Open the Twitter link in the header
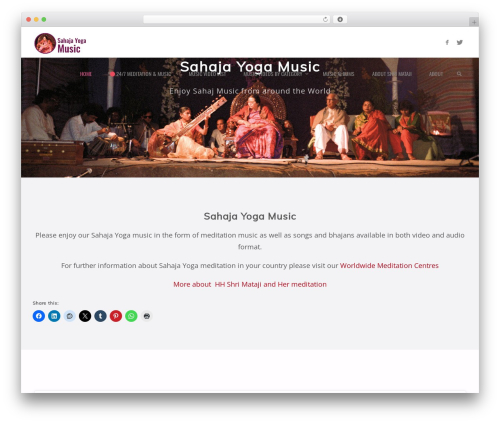The width and height of the screenshot is (500, 423). click(x=460, y=42)
